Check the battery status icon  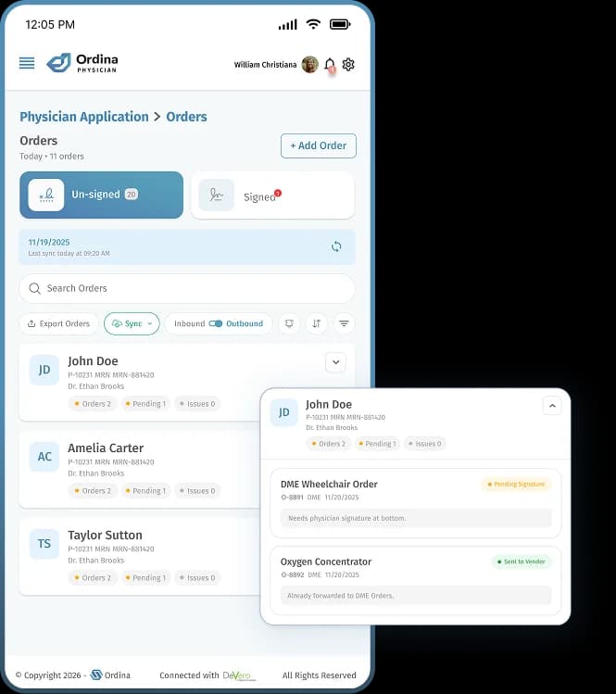(x=340, y=24)
